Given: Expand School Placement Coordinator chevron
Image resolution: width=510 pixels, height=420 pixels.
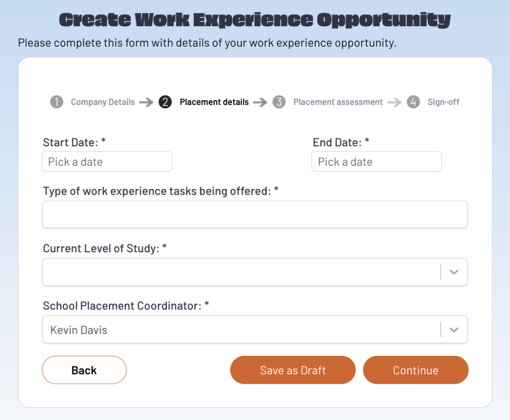Looking at the screenshot, I should [454, 329].
